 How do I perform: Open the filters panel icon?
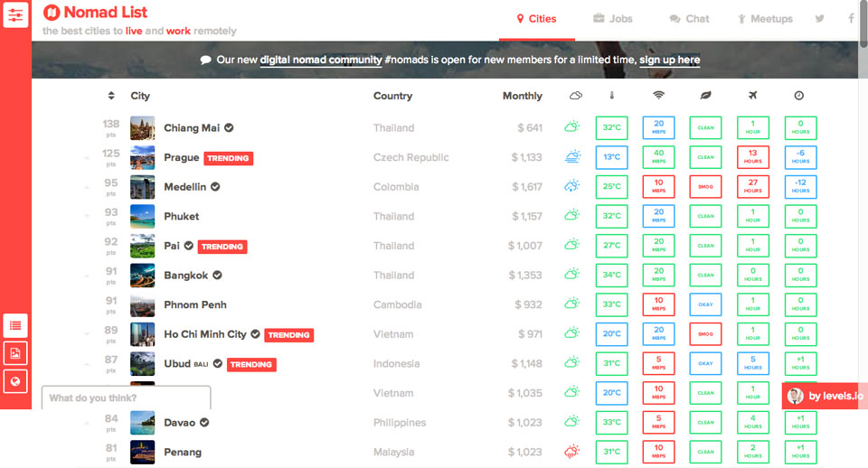pyautogui.click(x=15, y=14)
